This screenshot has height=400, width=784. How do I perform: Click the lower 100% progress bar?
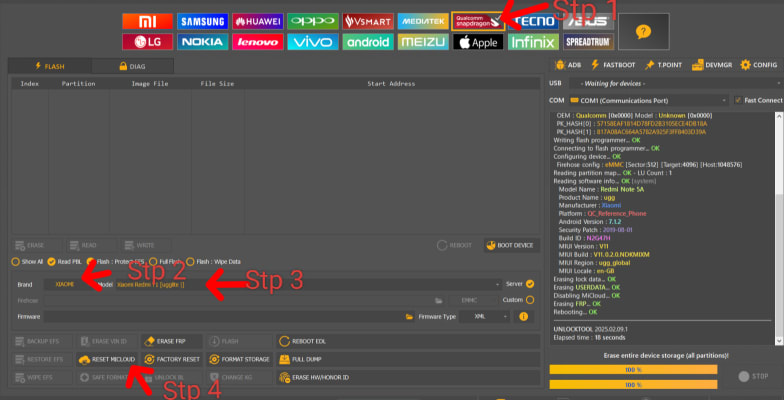click(x=633, y=384)
